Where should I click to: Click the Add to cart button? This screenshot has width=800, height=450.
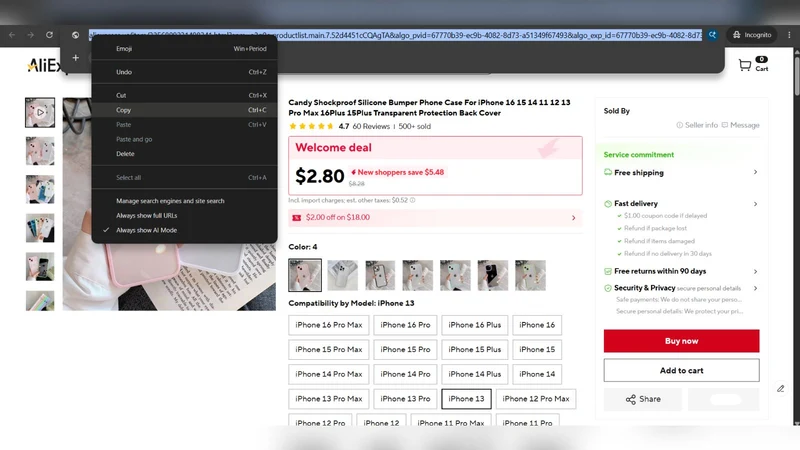(x=682, y=370)
